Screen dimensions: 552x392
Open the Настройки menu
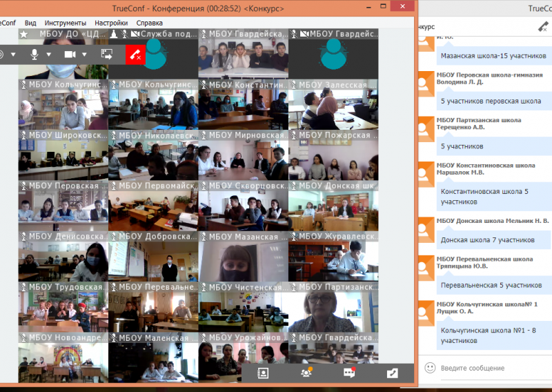click(110, 23)
